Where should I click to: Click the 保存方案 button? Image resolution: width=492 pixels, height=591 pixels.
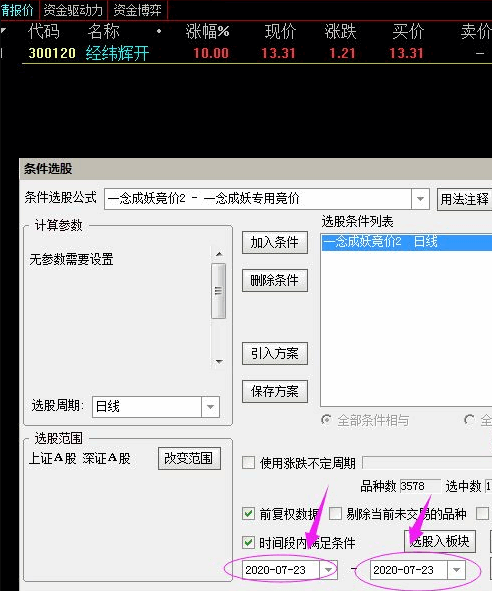(275, 392)
